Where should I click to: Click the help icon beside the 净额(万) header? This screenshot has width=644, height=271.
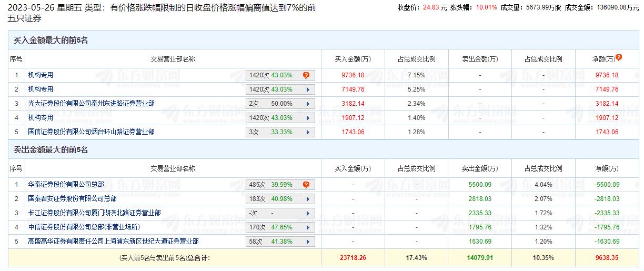click(619, 57)
